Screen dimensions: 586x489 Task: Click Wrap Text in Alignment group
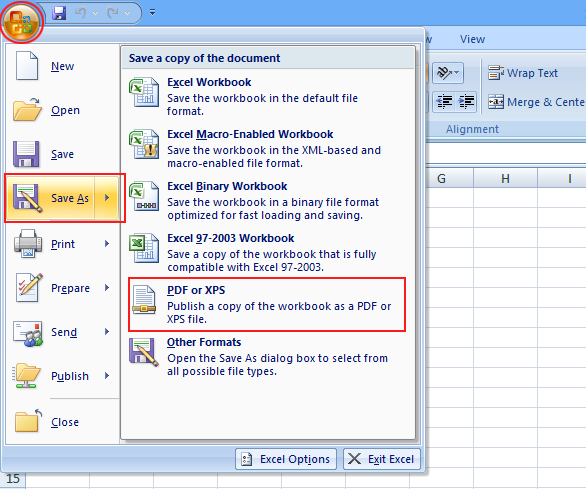point(522,73)
